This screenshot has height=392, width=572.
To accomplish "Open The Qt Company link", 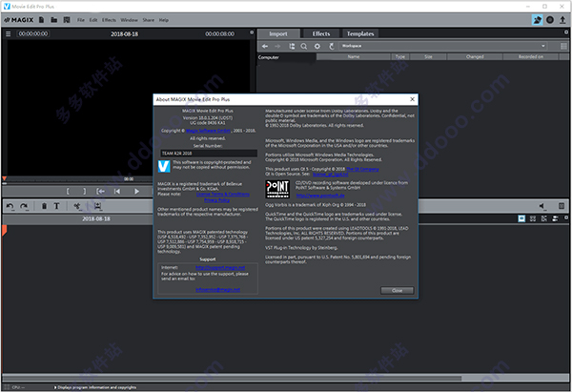I will pos(362,169).
